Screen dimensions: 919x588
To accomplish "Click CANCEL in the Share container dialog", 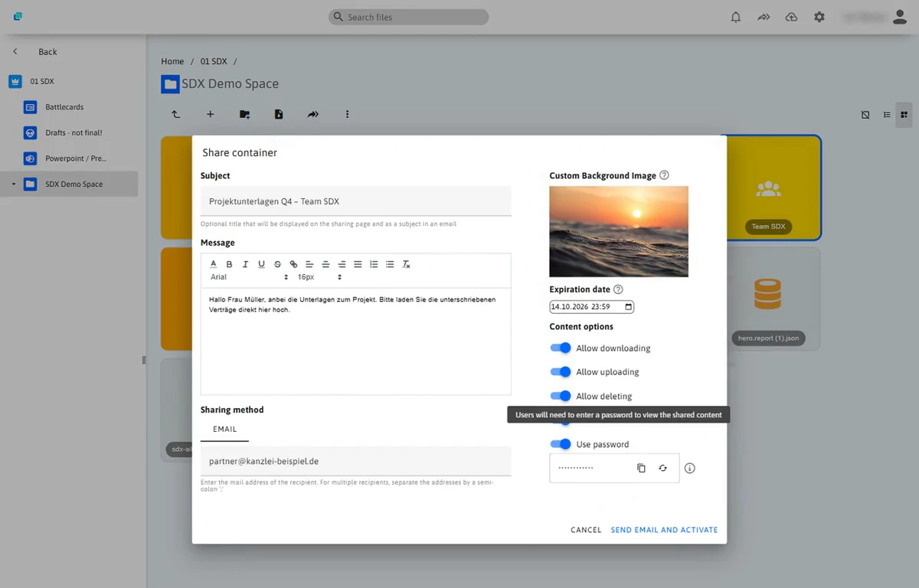I will pos(586,530).
